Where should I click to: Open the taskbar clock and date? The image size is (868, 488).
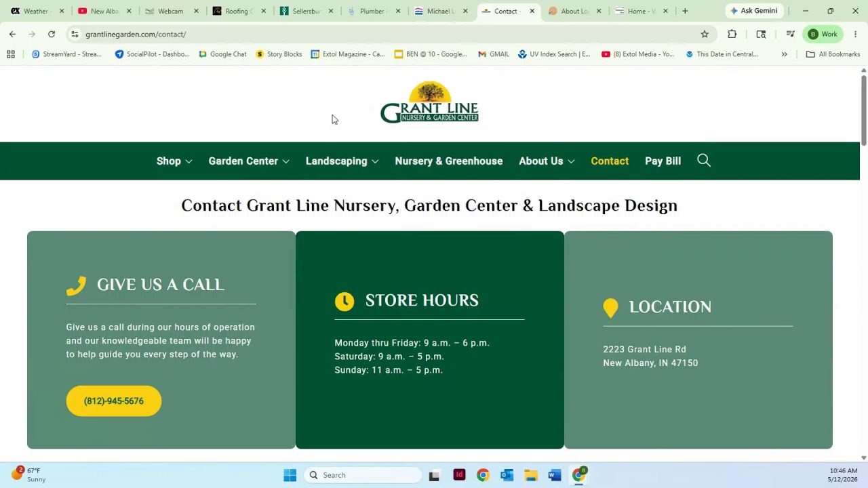point(843,475)
